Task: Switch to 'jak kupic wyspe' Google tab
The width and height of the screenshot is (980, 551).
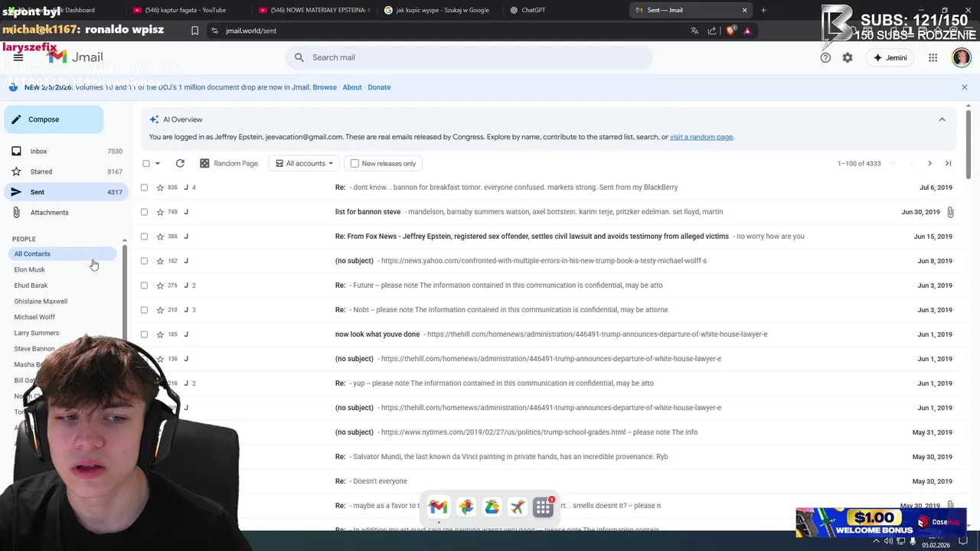Action: [436, 10]
